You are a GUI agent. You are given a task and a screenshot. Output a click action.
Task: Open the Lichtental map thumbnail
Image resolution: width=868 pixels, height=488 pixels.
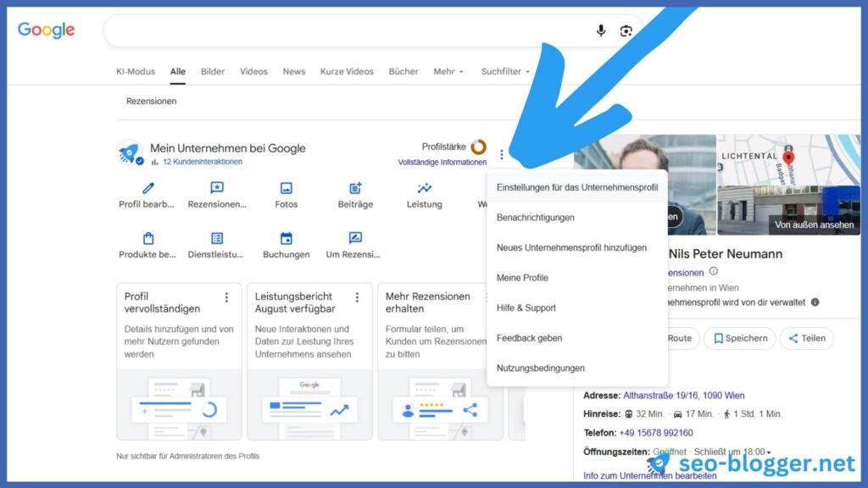tap(789, 160)
